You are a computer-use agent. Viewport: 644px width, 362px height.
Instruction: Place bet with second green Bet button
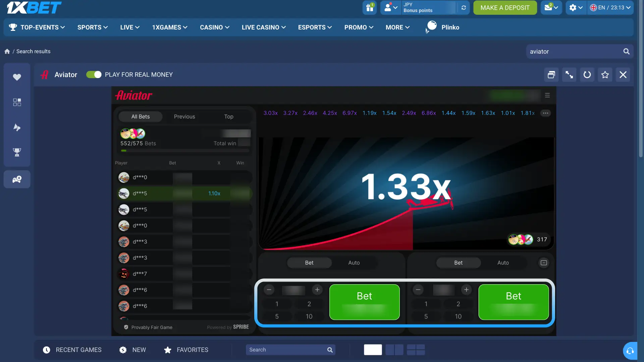click(514, 302)
